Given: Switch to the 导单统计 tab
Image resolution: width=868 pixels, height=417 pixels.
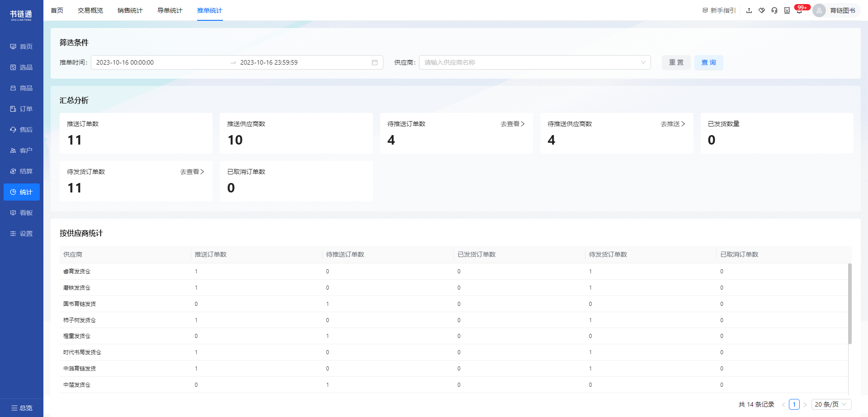Looking at the screenshot, I should (x=170, y=10).
